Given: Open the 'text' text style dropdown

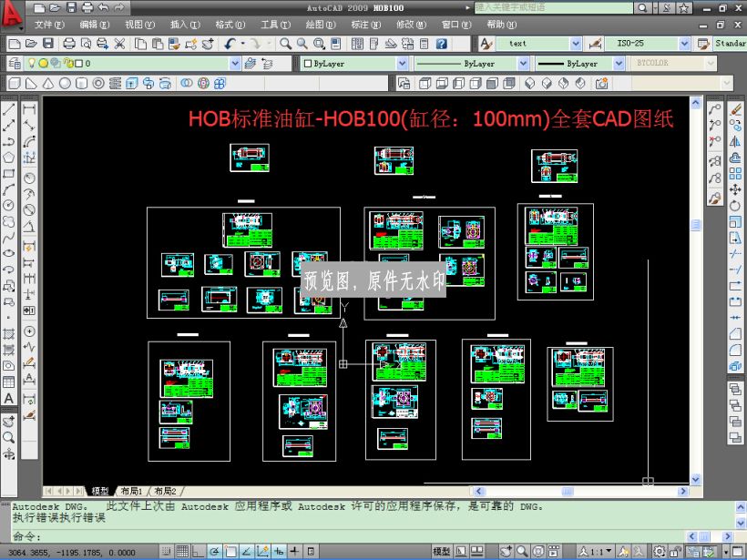Looking at the screenshot, I should tap(576, 44).
